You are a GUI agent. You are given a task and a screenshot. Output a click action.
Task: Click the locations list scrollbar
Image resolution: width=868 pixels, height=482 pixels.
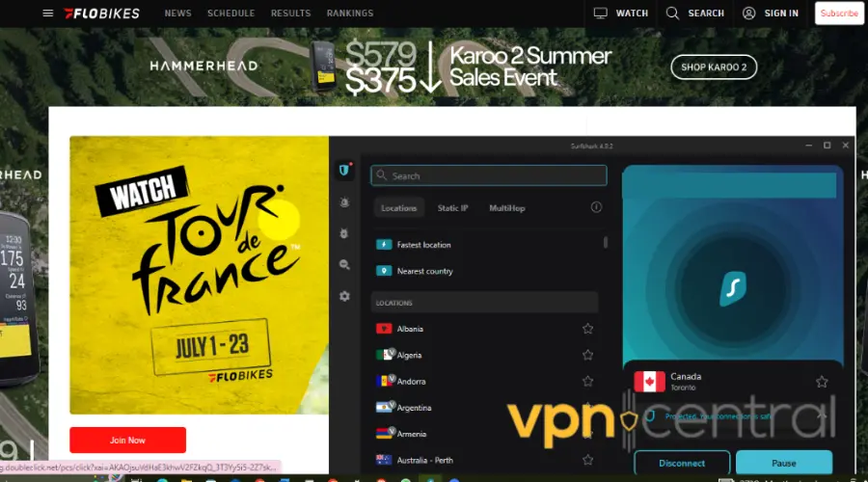606,243
